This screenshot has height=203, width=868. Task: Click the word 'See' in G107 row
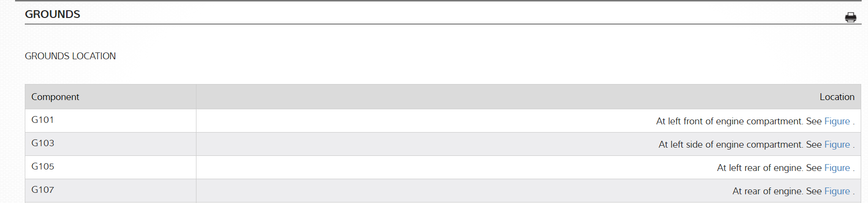tap(814, 191)
